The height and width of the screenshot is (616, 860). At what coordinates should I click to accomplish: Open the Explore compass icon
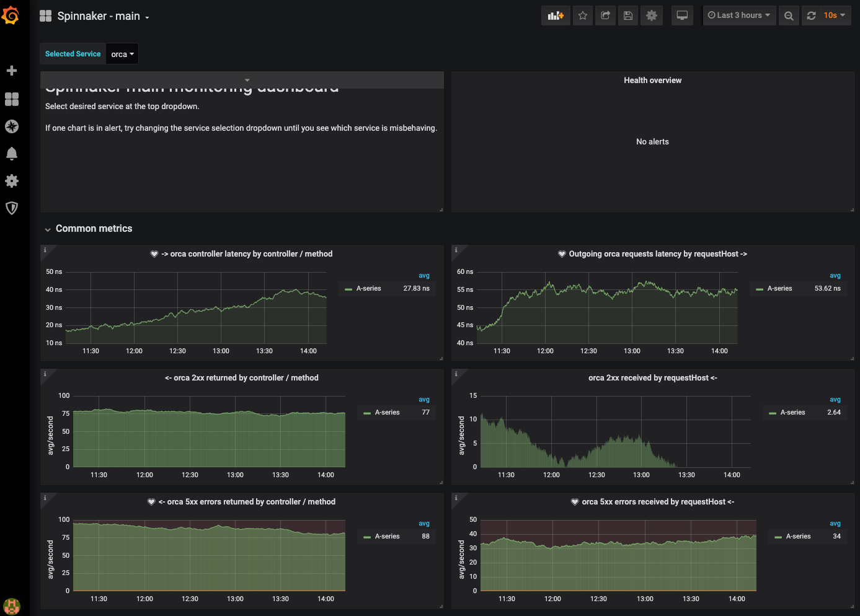11,126
